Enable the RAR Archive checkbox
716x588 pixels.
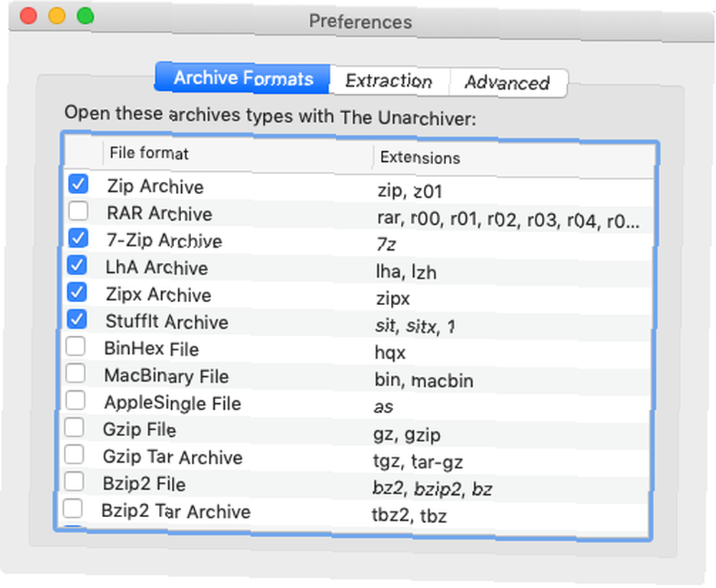tap(78, 211)
